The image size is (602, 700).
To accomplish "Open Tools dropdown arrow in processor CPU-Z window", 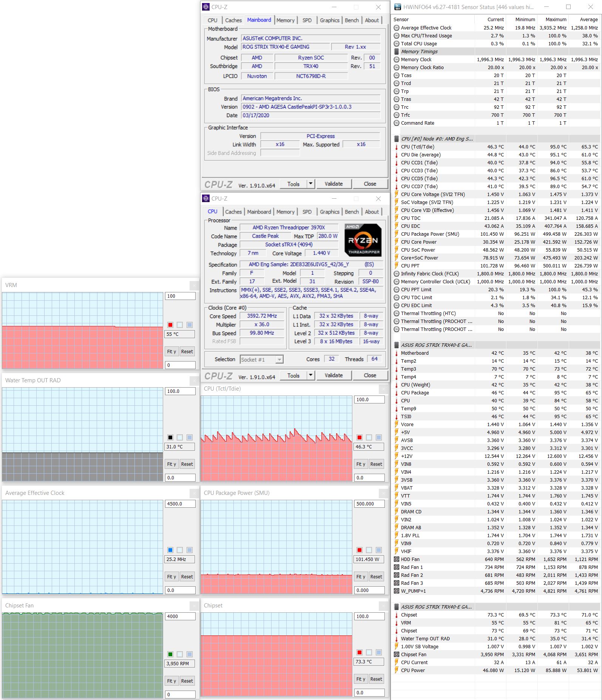I will [310, 375].
